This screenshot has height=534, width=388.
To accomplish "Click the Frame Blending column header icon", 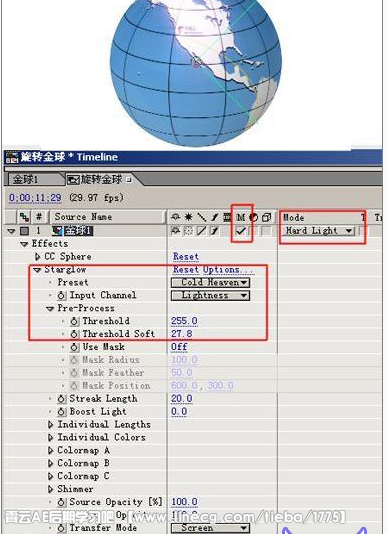I will click(227, 217).
